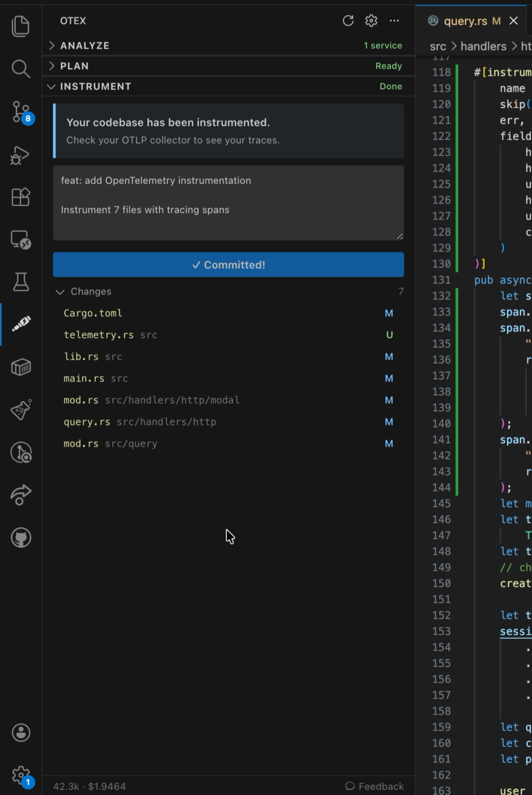The height and width of the screenshot is (795, 532).
Task: Open the Testing flask view
Action: [x=20, y=282]
